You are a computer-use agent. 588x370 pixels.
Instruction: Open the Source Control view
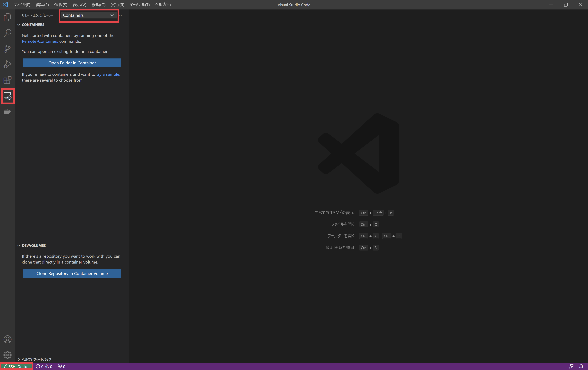[x=7, y=48]
